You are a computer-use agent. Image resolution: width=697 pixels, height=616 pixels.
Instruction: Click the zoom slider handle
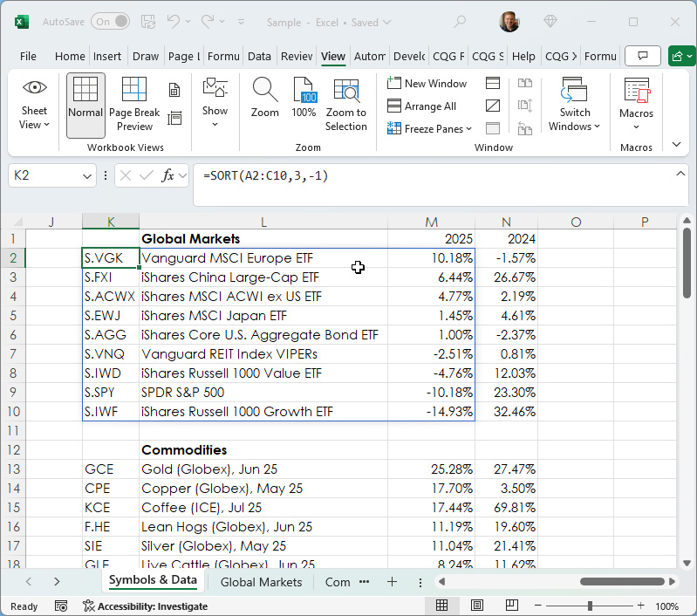point(590,606)
